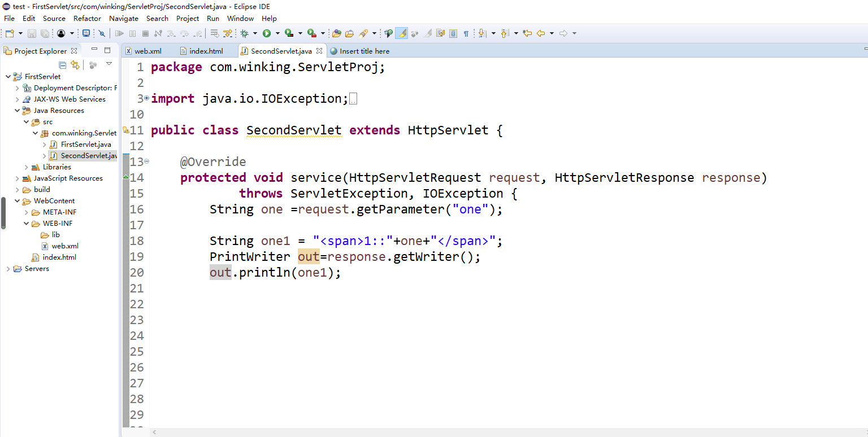The height and width of the screenshot is (437, 868).
Task: Click the Save All toolbar icon
Action: (44, 33)
